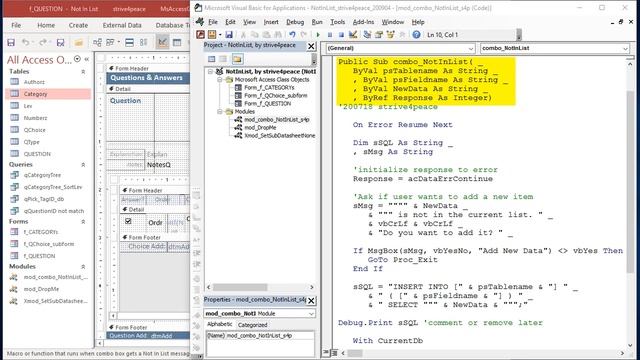Click Redo arrow in Access quick toolbar

(43, 42)
